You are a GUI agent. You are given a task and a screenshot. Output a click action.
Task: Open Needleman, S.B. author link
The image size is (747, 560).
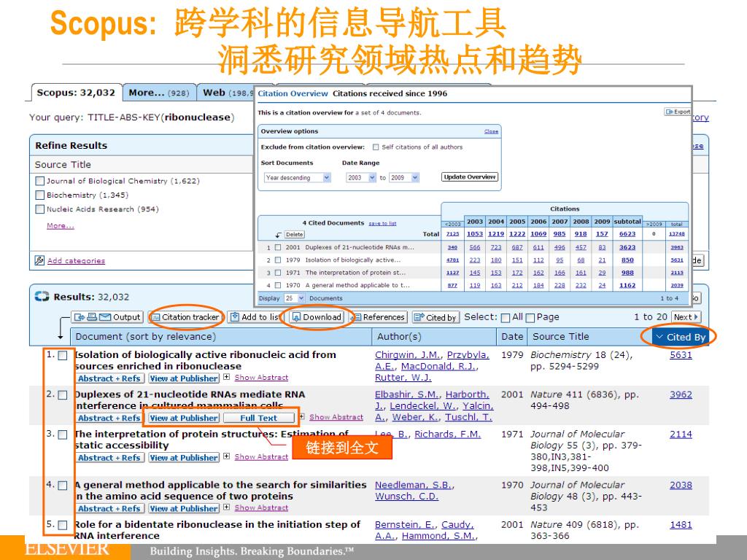tap(414, 485)
